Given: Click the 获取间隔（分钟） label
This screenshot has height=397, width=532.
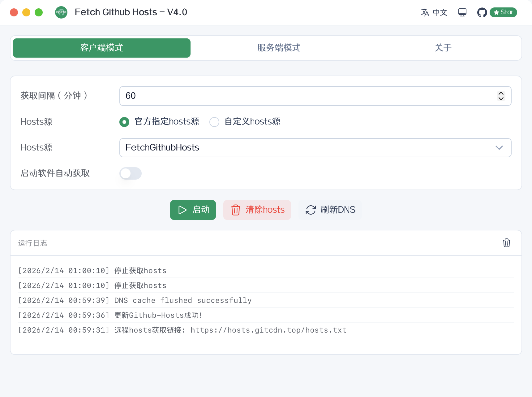Looking at the screenshot, I should (x=55, y=96).
